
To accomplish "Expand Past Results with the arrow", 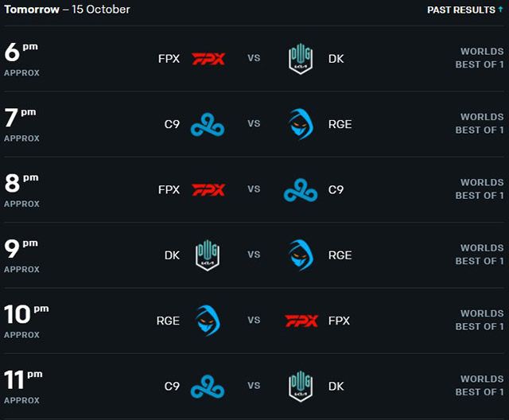I will pos(500,10).
